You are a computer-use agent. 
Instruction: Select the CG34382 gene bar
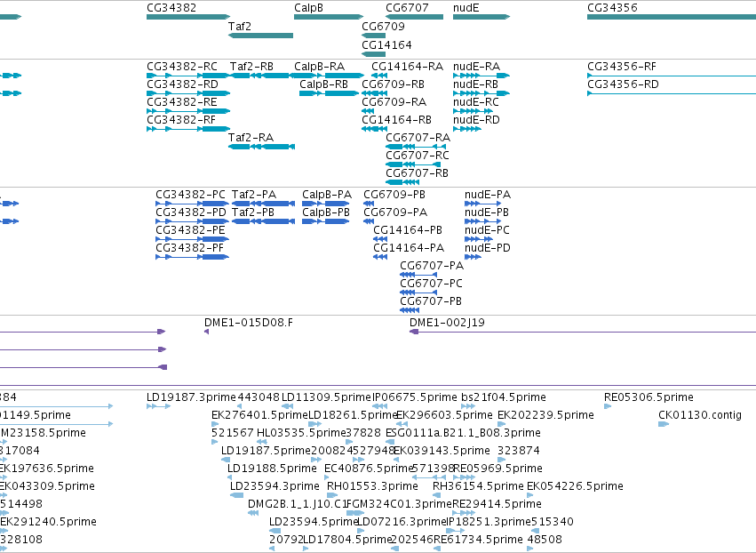[x=188, y=17]
